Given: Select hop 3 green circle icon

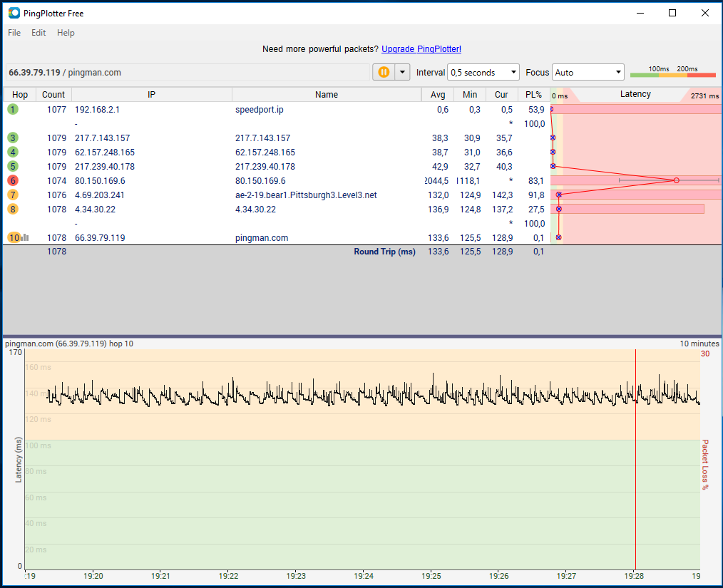Looking at the screenshot, I should click(13, 138).
